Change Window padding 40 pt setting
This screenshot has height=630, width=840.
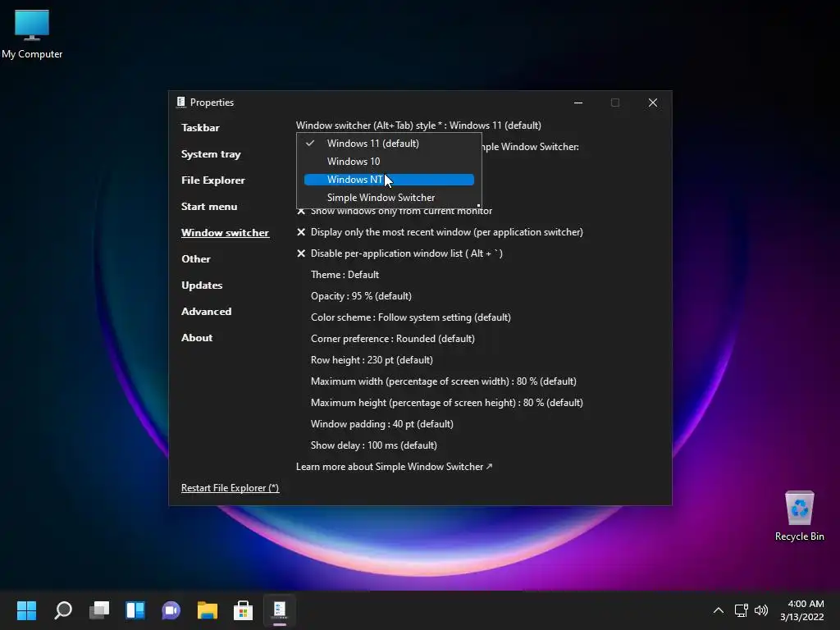tap(382, 424)
